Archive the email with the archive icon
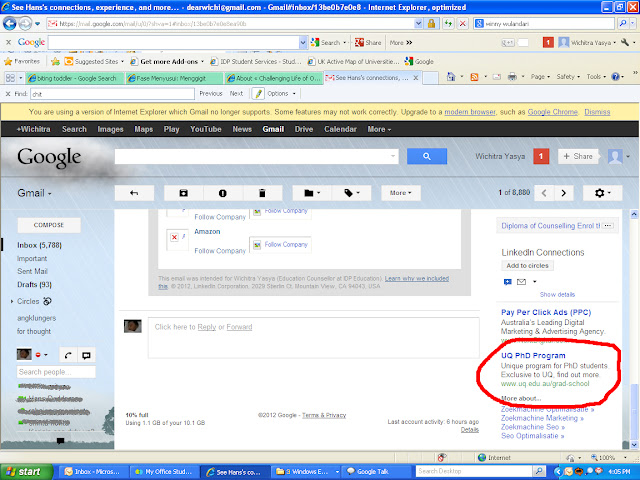This screenshot has height=480, width=640. coord(184,193)
